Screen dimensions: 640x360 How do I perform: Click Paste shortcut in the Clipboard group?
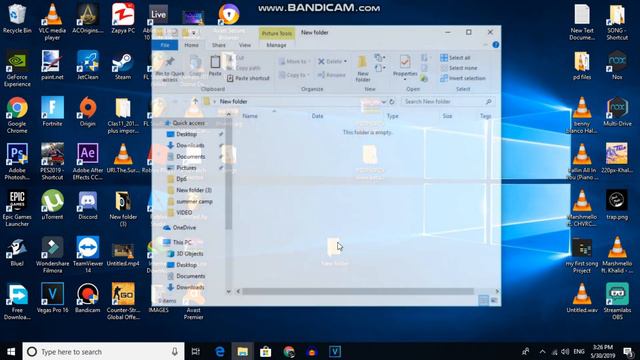[248, 78]
